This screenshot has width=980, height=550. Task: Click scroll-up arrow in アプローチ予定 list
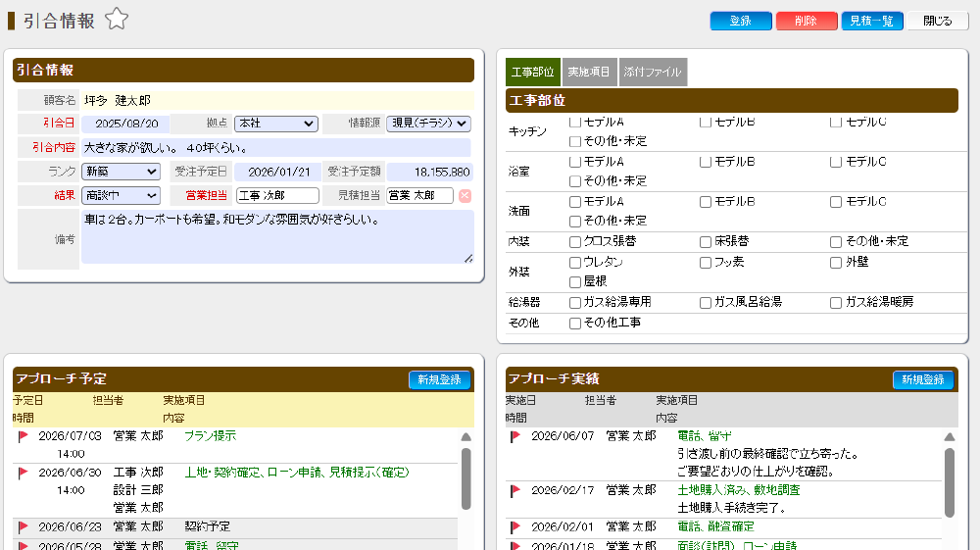pyautogui.click(x=465, y=437)
